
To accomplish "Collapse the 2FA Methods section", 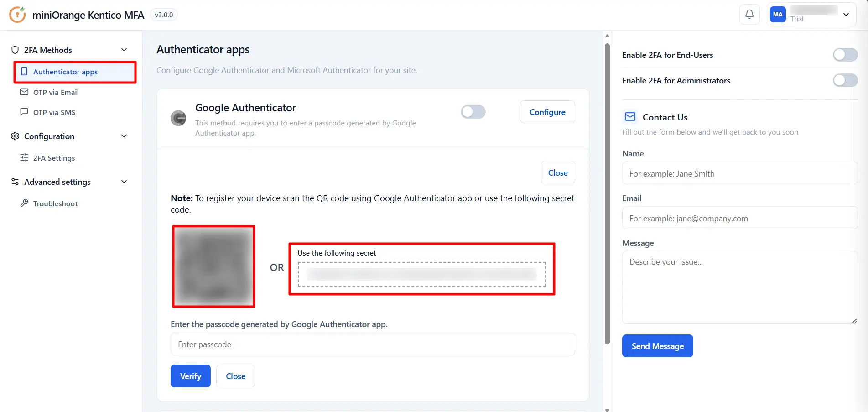I will click(x=124, y=50).
